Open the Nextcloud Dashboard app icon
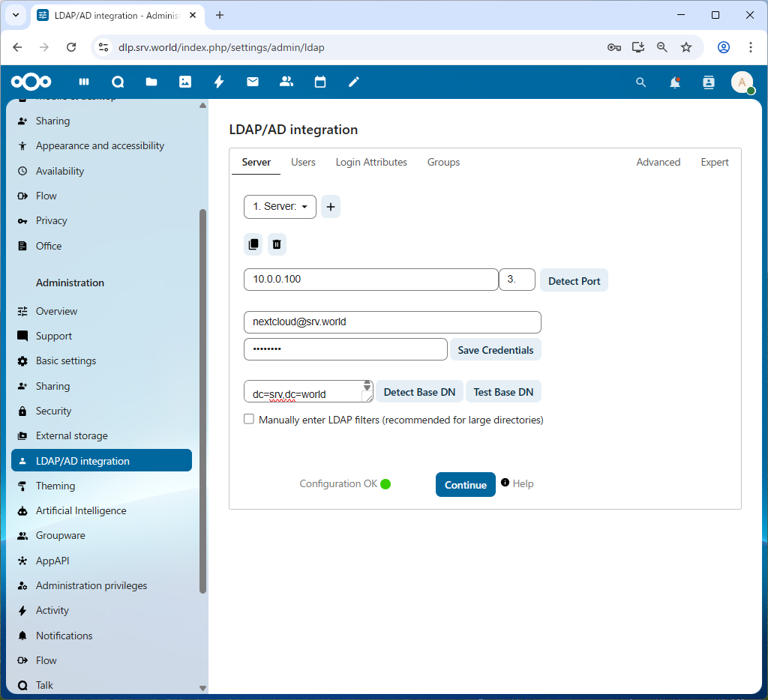This screenshot has height=700, width=768. point(84,82)
